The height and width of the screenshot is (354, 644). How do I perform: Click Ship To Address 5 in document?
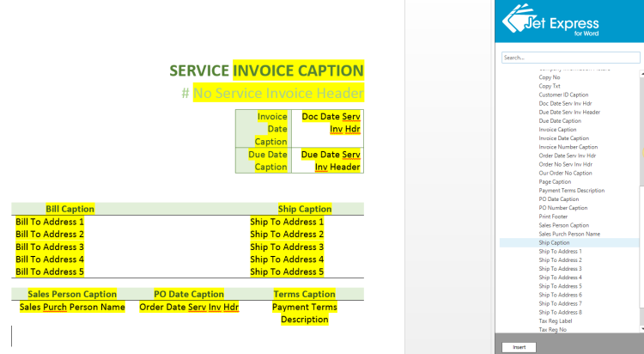(287, 272)
